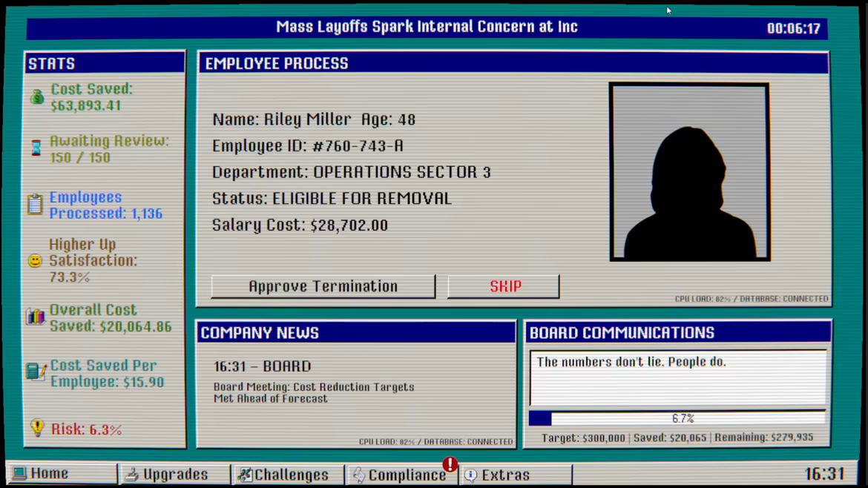
Task: Click the hourglass Awaiting Review icon
Action: (x=36, y=148)
